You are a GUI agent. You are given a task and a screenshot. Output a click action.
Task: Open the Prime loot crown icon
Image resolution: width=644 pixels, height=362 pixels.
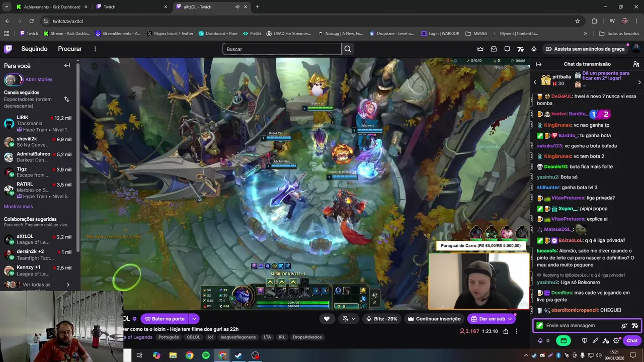480,49
